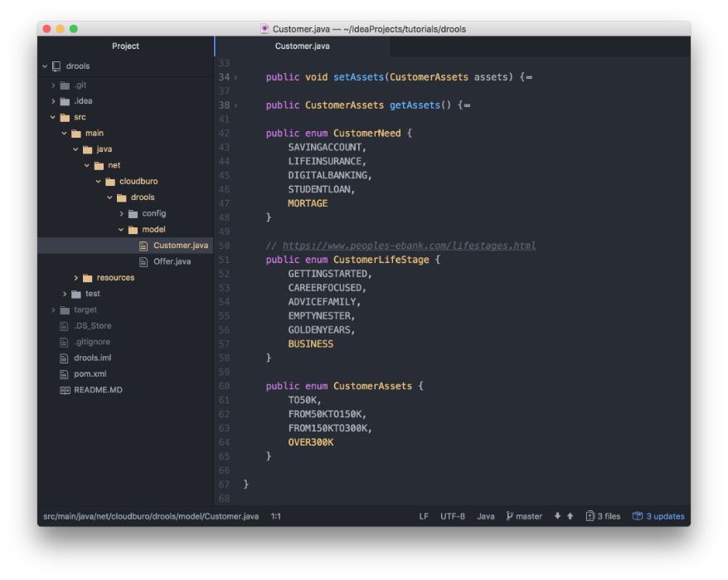Click the package updates box icon
This screenshot has height=580, width=728.
pos(637,516)
